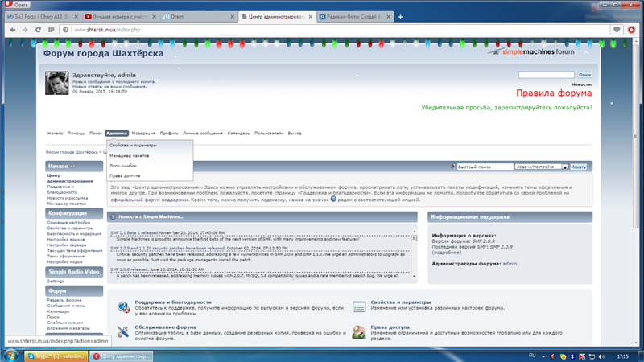
Task: Click 'Свойства и параметры' list icon
Action: click(x=359, y=306)
